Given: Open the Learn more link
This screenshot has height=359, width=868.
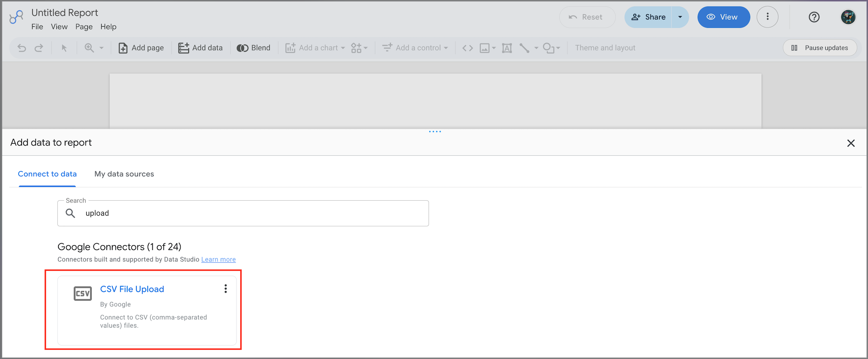Looking at the screenshot, I should (218, 259).
